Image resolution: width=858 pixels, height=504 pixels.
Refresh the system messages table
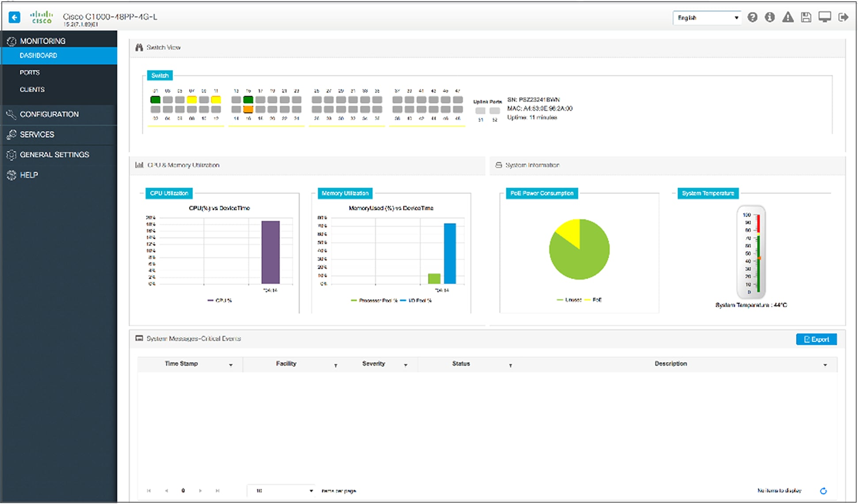(823, 491)
